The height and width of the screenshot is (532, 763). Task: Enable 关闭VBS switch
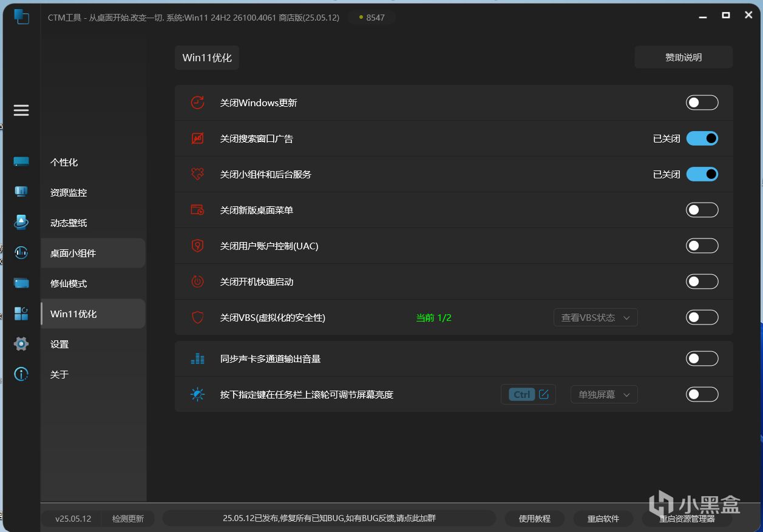coord(702,317)
